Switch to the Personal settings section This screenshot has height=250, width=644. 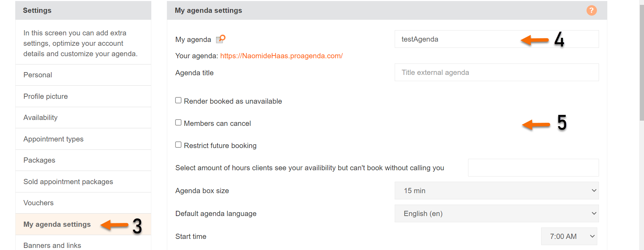[37, 75]
